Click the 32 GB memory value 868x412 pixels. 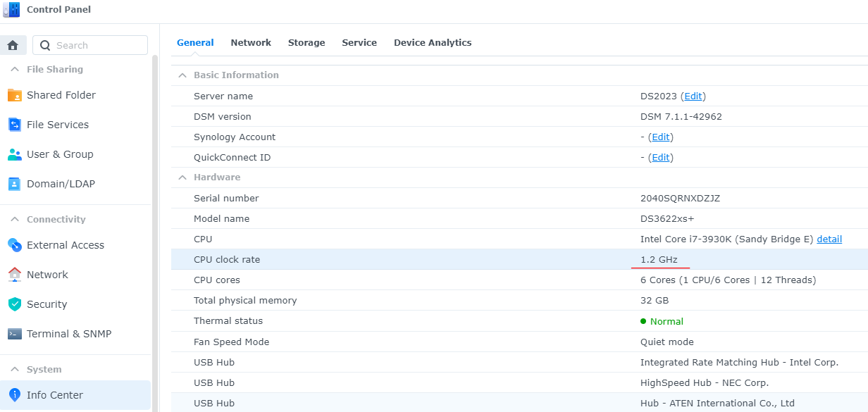655,301
